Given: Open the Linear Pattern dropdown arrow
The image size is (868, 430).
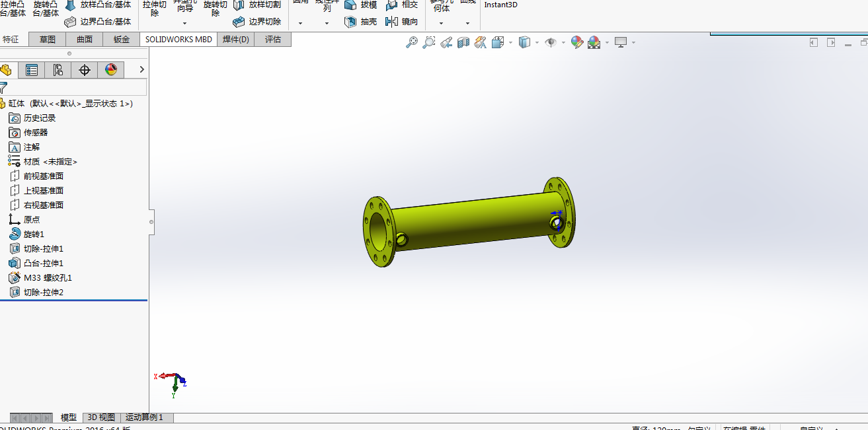Looking at the screenshot, I should (327, 23).
